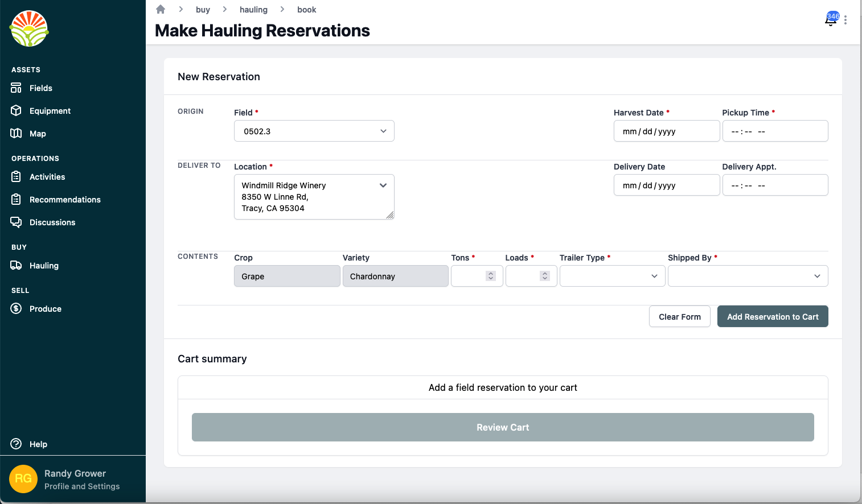Open Produce under Sell
This screenshot has height=504, width=862.
(x=46, y=308)
